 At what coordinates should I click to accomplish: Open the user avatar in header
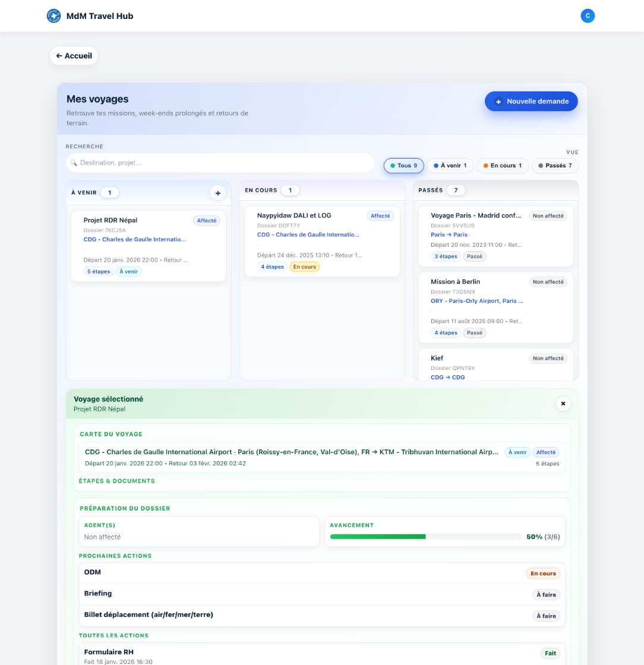pos(588,16)
